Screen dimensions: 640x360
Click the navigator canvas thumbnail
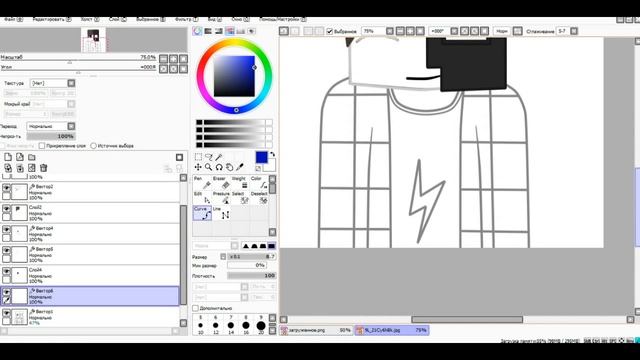coord(93,40)
